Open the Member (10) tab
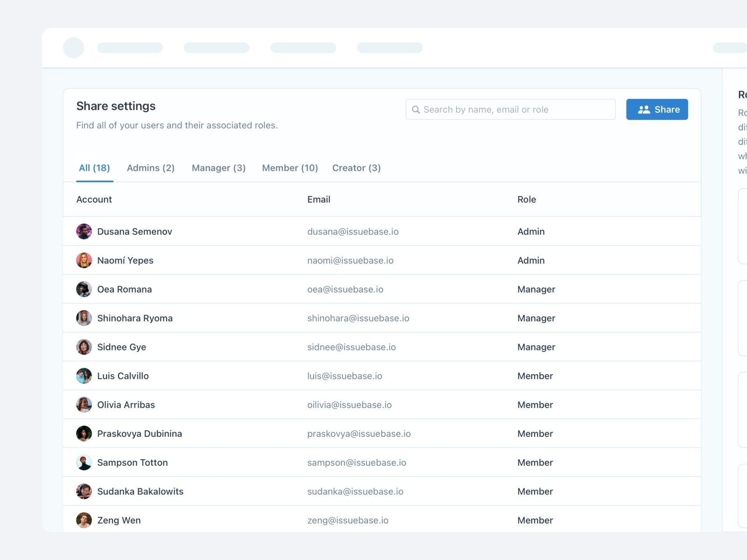 (290, 168)
